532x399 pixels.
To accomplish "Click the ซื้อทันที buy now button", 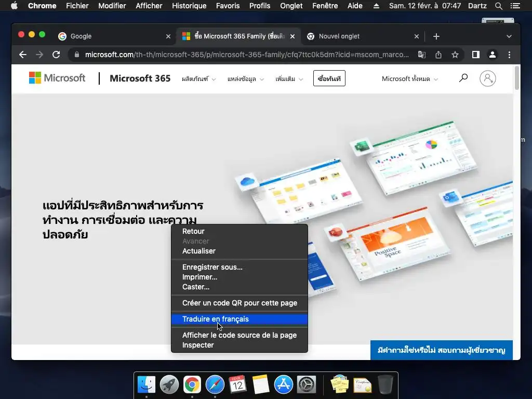I will (329, 78).
